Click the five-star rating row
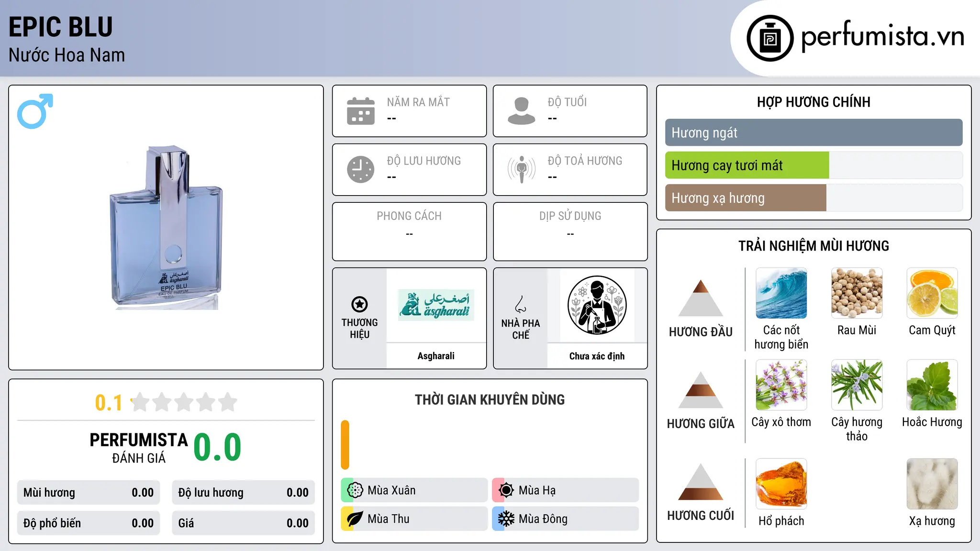 (184, 402)
